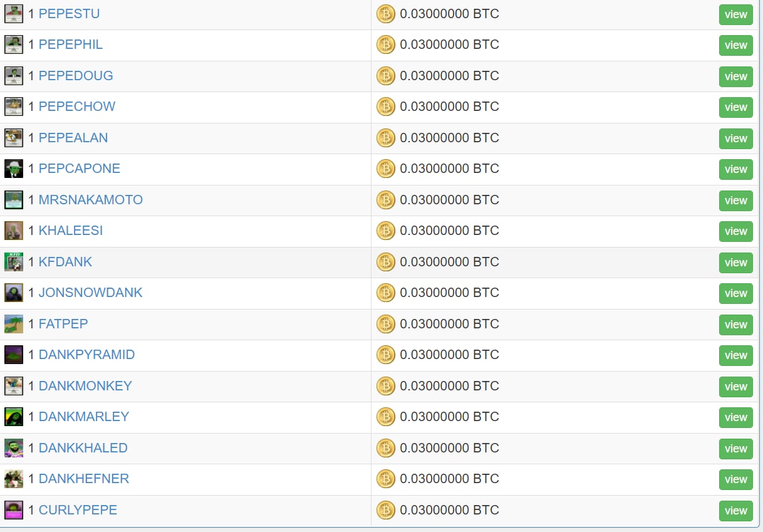Click the 0.03000000 BTC price in KHALEESI row
Image resolution: width=763 pixels, height=532 pixels.
tap(450, 231)
